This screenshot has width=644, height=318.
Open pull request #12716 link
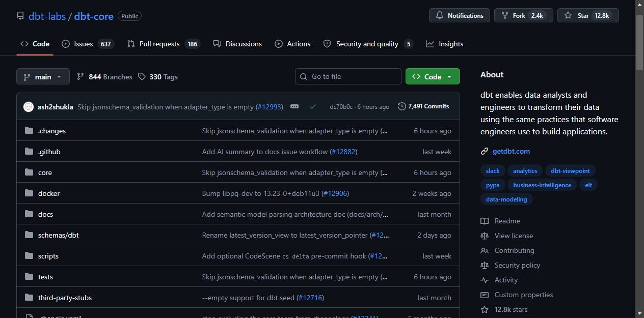(311, 298)
